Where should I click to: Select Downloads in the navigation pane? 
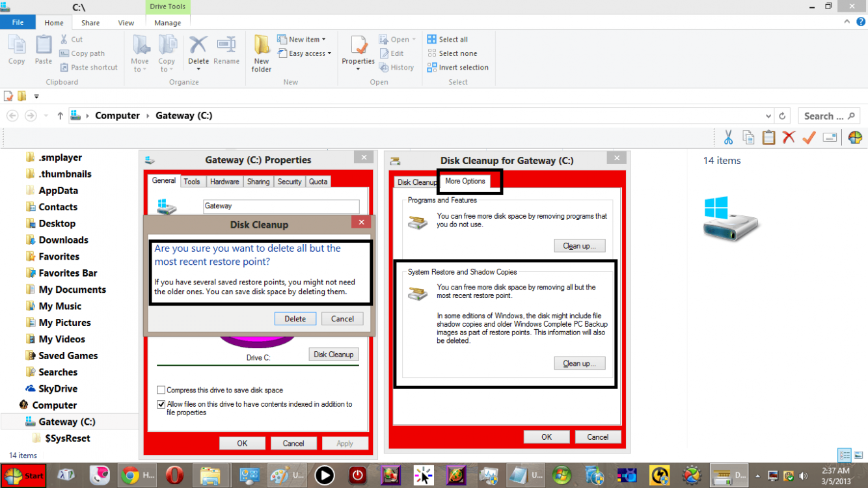point(63,240)
